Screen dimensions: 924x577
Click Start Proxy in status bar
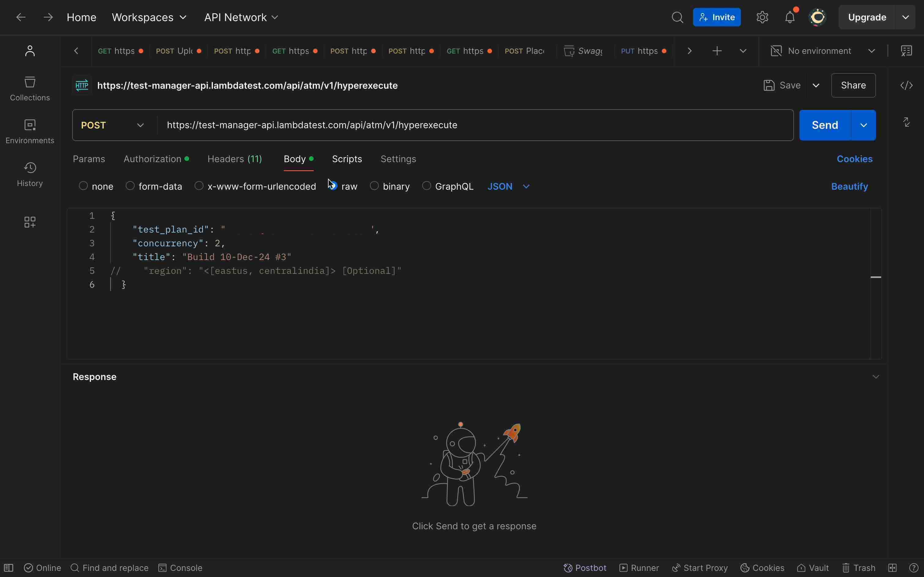[x=700, y=568]
